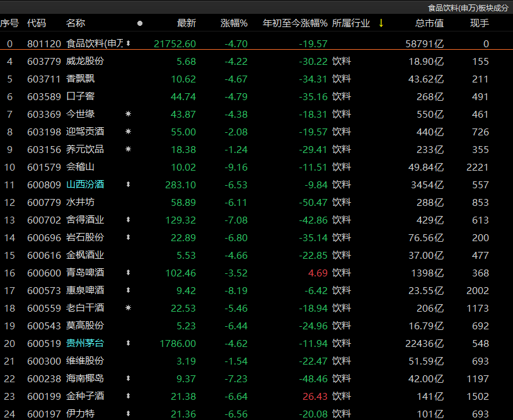Sort by the 年初至今涨幅% column header
513x420 pixels.
tap(295, 23)
